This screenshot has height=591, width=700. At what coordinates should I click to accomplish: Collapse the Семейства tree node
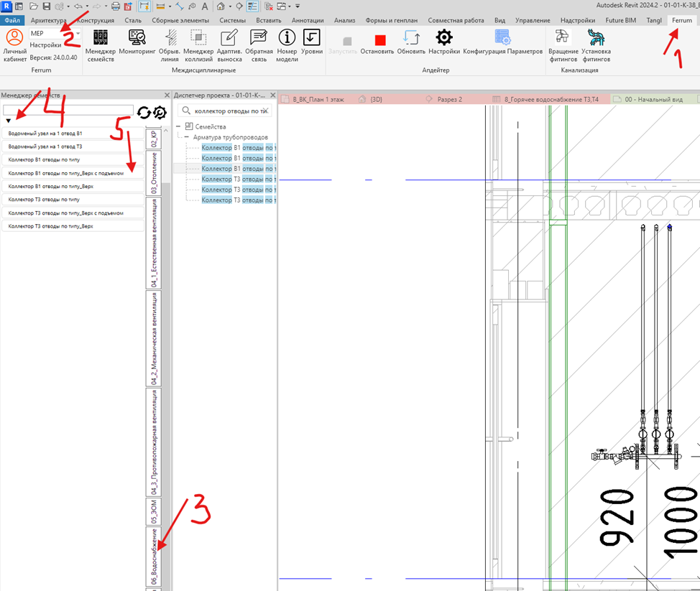178,126
